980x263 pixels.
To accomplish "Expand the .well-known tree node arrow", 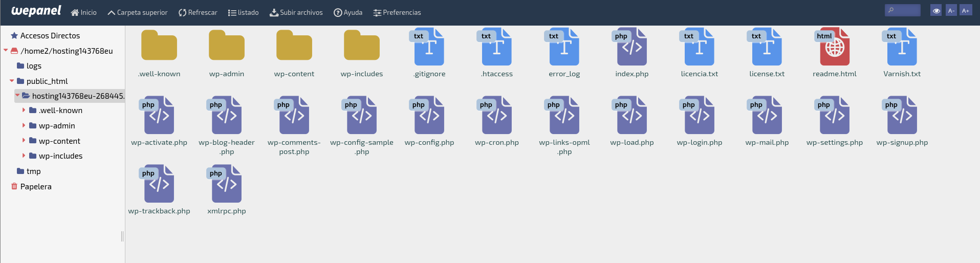I will coord(24,110).
